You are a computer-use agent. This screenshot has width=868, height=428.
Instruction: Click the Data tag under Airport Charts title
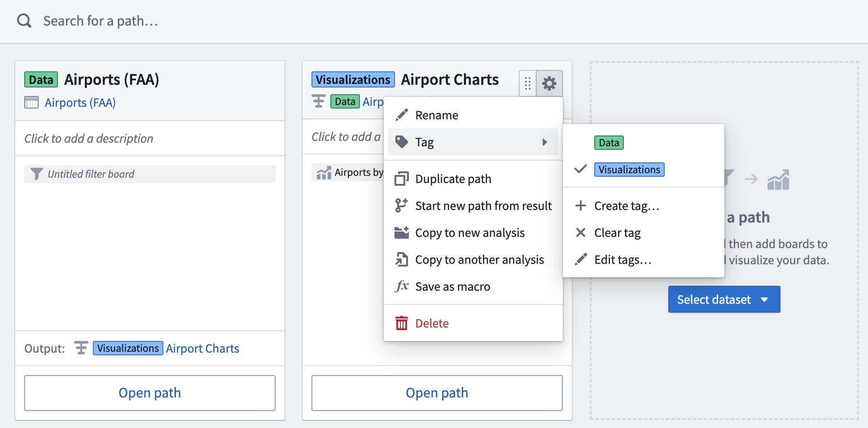[345, 102]
